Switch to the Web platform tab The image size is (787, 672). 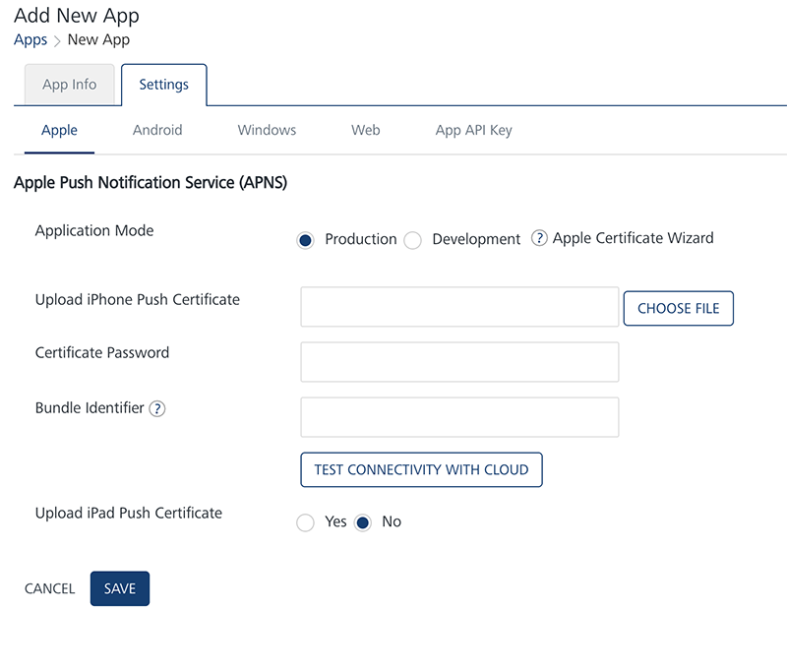click(365, 130)
